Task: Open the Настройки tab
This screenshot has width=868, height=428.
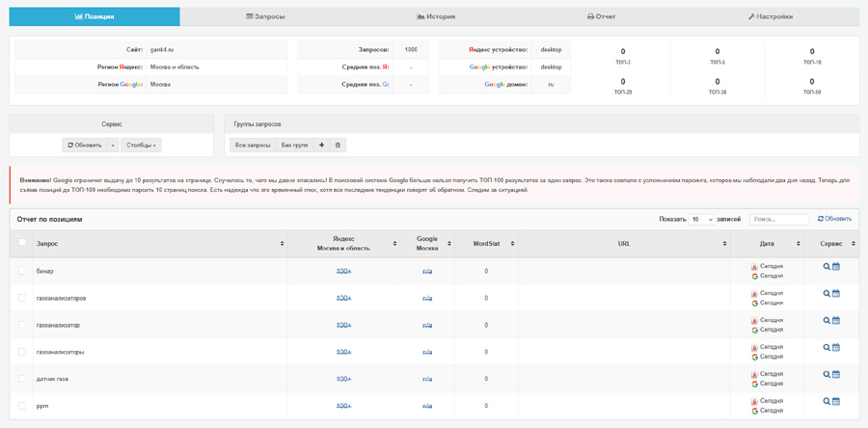Action: (x=770, y=16)
